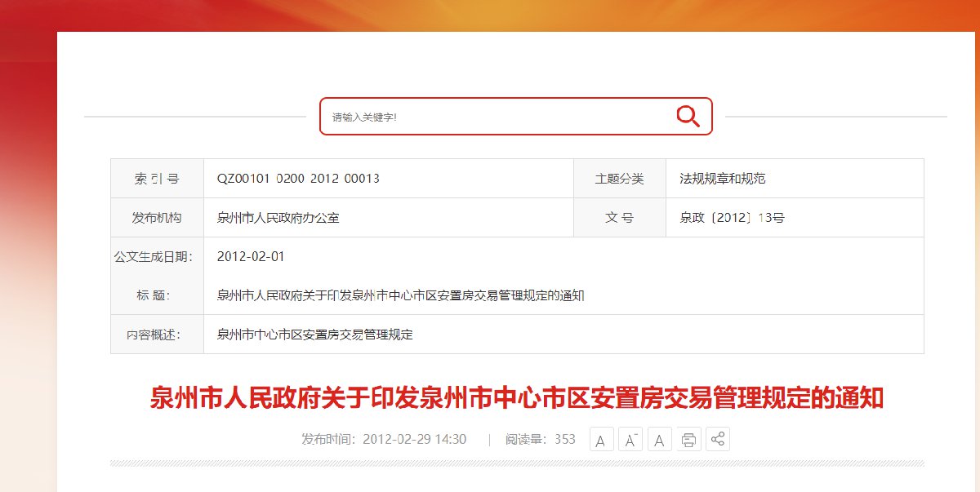980x492 pixels.
Task: Focus the keyword search input field
Action: click(490, 117)
